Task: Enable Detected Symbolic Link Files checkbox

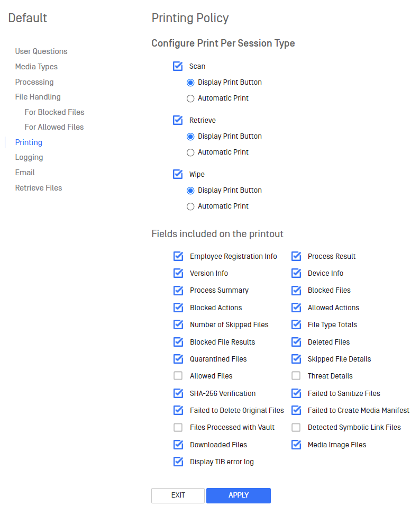Action: [296, 428]
